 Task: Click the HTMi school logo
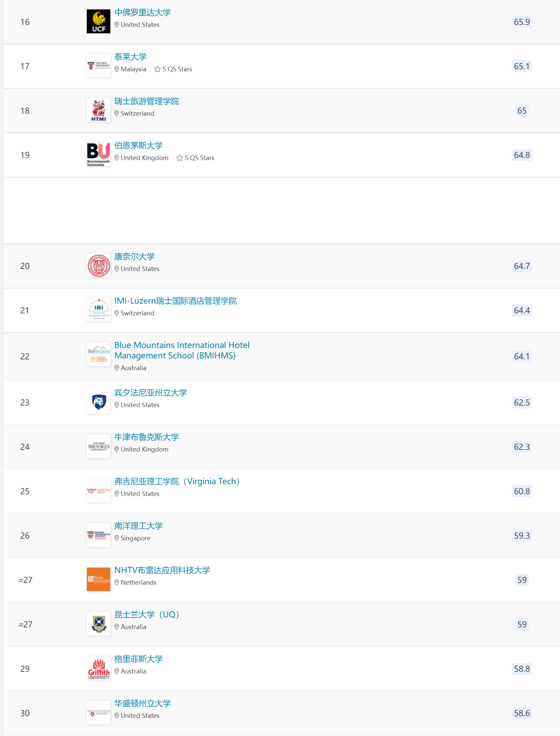98,110
